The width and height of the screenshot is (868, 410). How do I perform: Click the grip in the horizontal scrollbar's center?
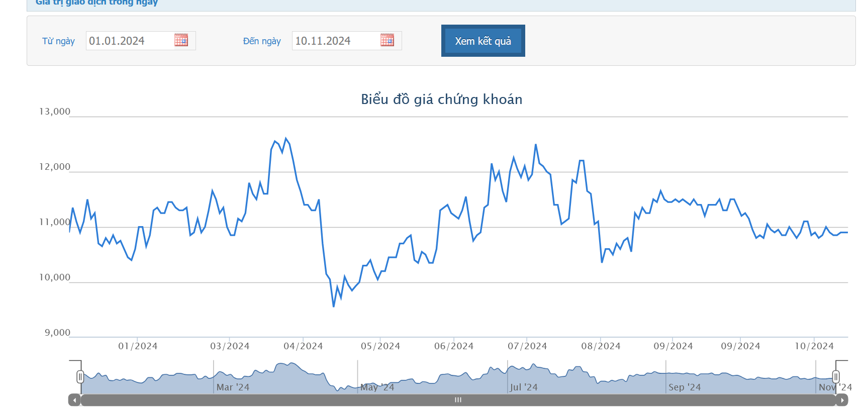(458, 400)
